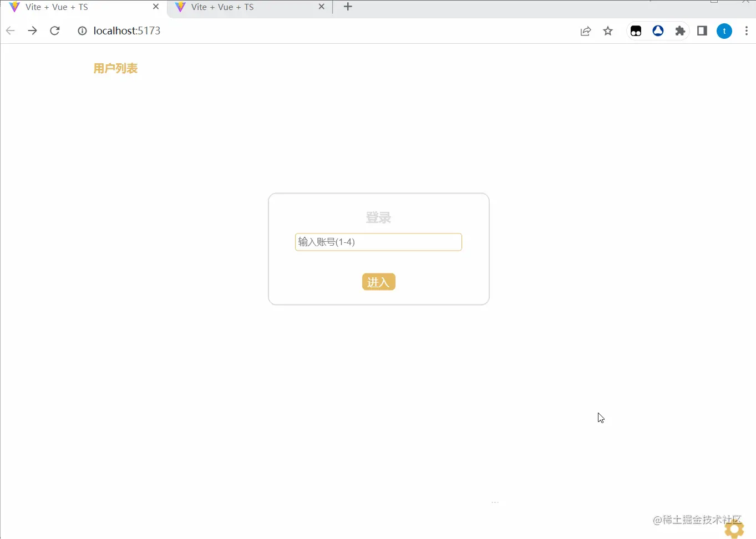
Task: Click the browser back arrow
Action: pyautogui.click(x=10, y=30)
